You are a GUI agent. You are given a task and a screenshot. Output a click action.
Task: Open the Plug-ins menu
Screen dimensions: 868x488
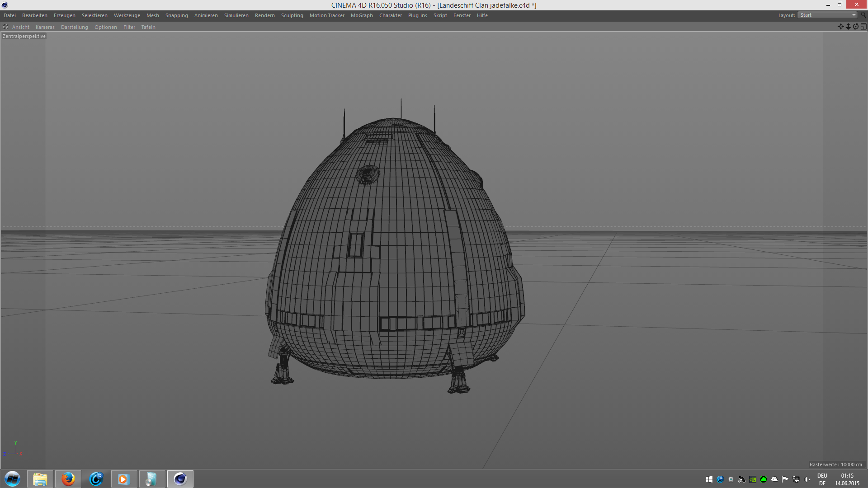pyautogui.click(x=418, y=15)
